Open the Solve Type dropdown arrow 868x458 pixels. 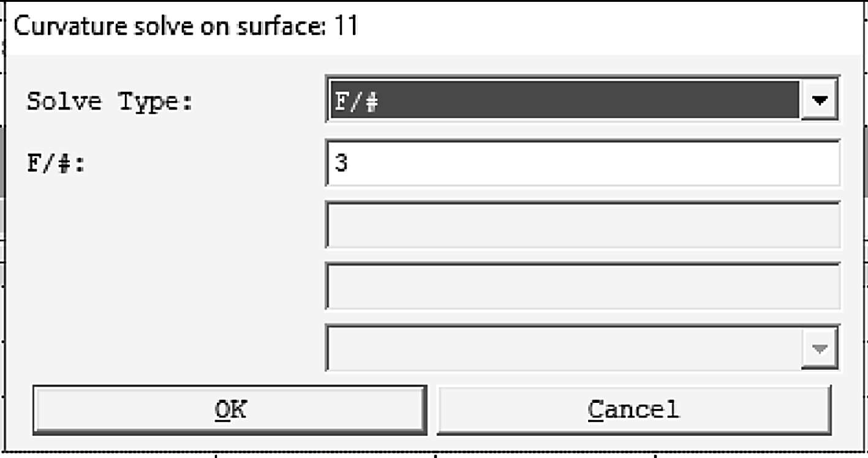click(x=819, y=100)
